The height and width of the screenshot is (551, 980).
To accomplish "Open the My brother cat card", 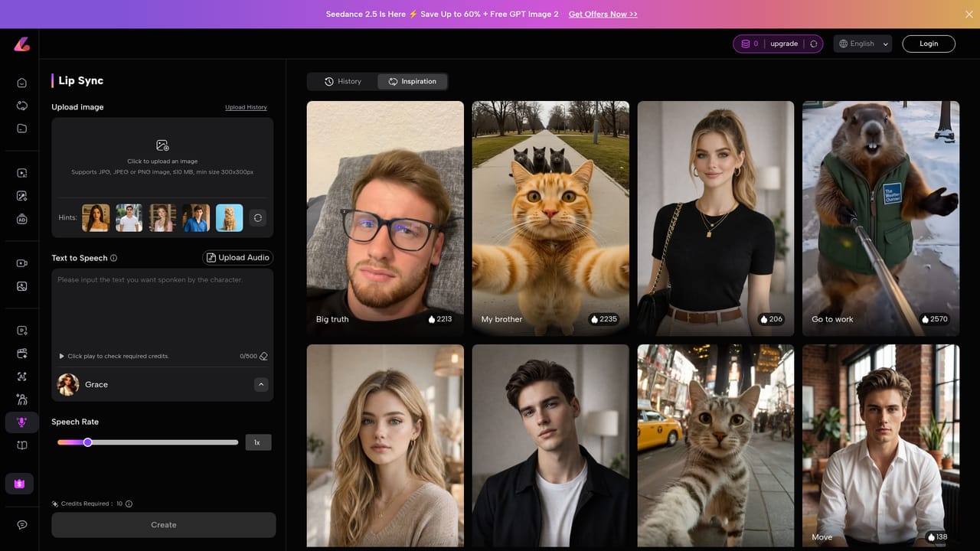I will [x=550, y=219].
